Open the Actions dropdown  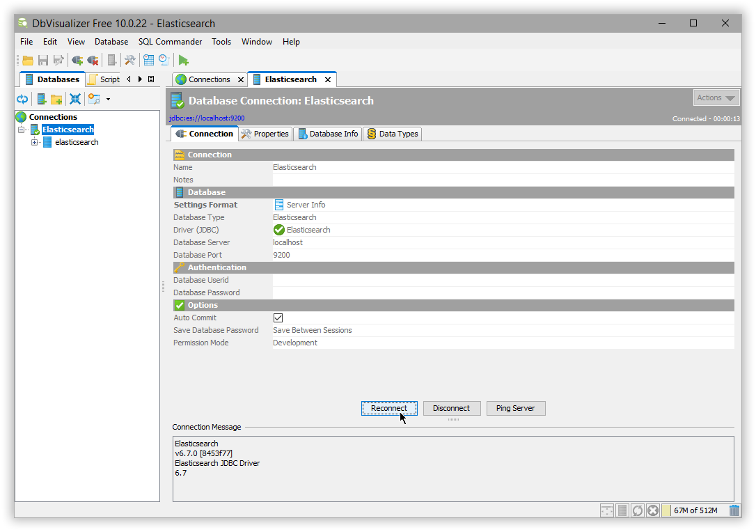[716, 97]
